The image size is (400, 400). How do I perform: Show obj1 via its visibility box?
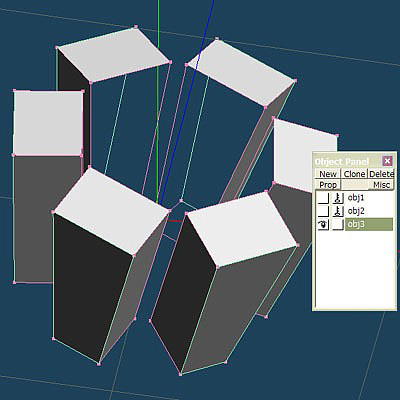click(323, 198)
